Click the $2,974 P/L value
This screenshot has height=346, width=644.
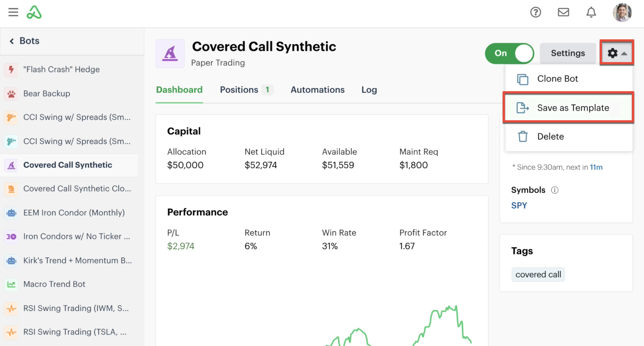coord(180,246)
